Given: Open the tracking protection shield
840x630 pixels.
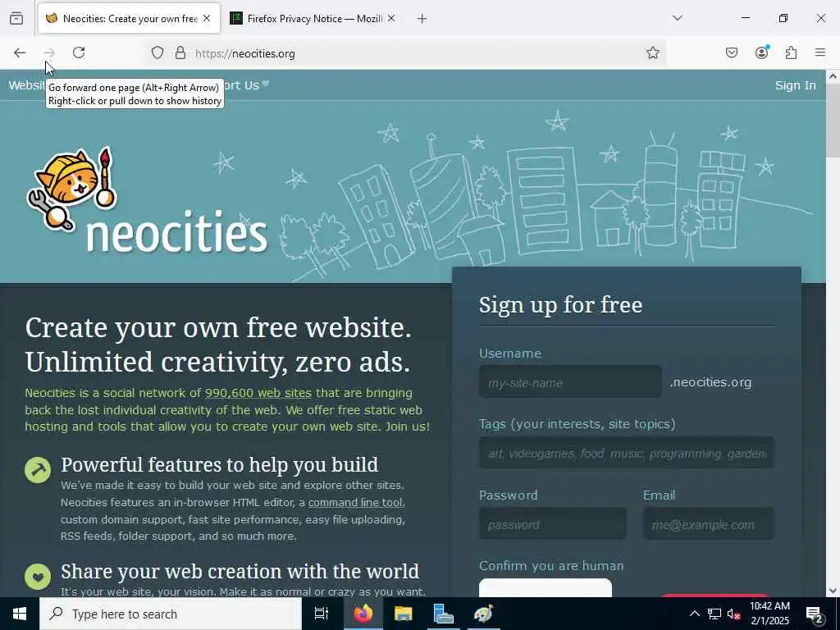Looking at the screenshot, I should click(157, 52).
